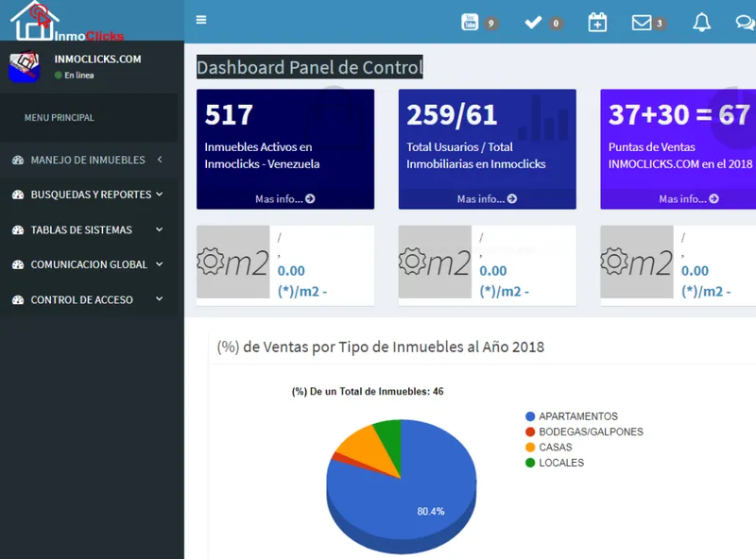Click INMOCLICKS.COM username text

98,59
